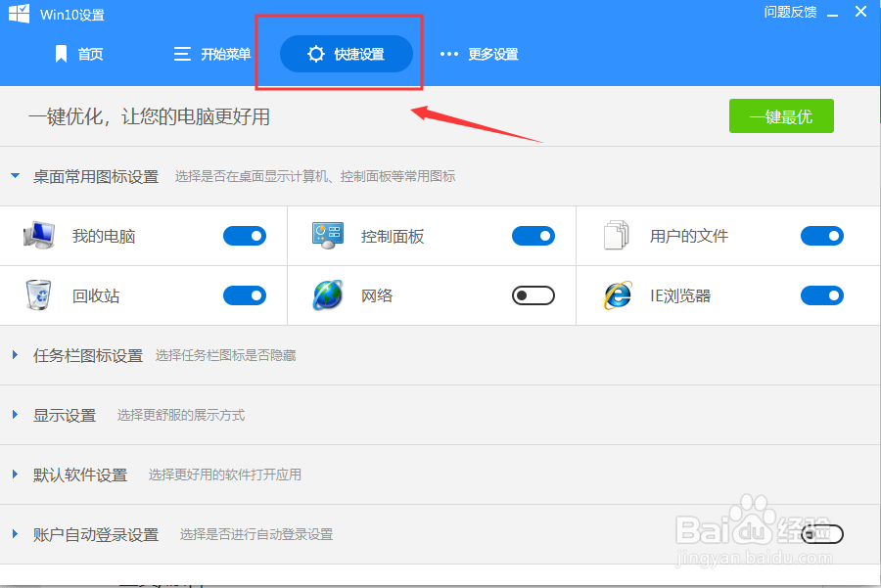Click the IE Browser (IE浏览器) icon

616,294
